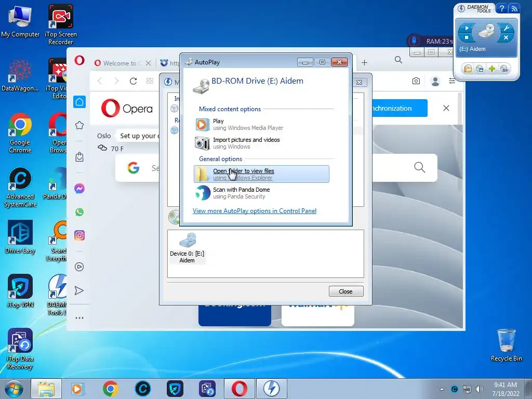532x399 pixels.
Task: Open the Recycle Bin
Action: coord(506,345)
